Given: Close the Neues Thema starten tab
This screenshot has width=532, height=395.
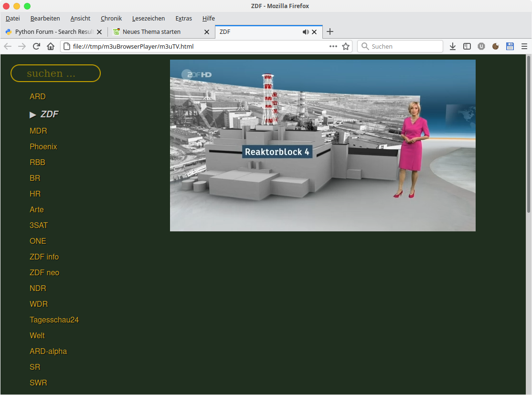Looking at the screenshot, I should (207, 32).
